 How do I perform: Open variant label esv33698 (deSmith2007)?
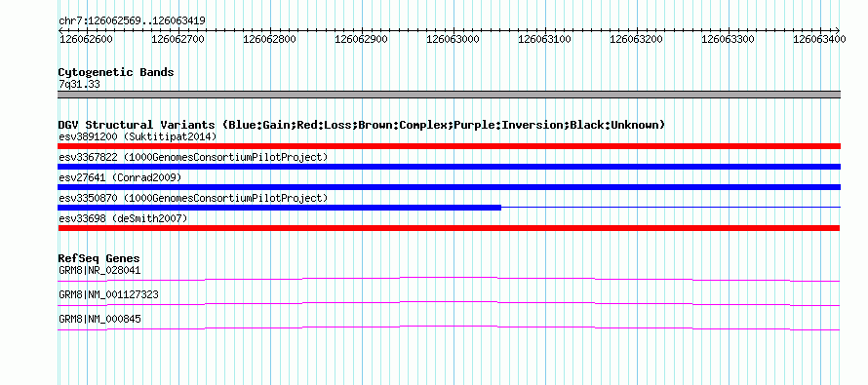(123, 219)
